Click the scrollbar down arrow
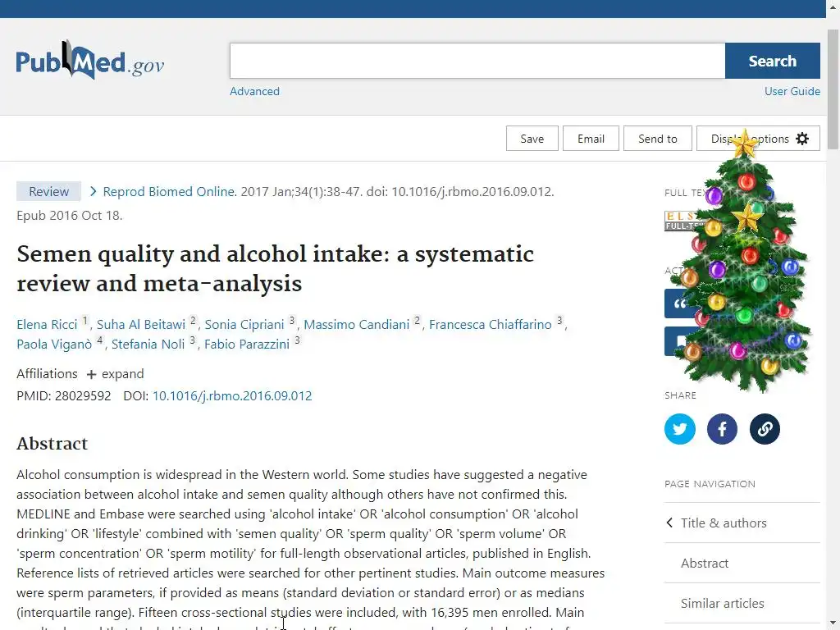 coord(833,623)
